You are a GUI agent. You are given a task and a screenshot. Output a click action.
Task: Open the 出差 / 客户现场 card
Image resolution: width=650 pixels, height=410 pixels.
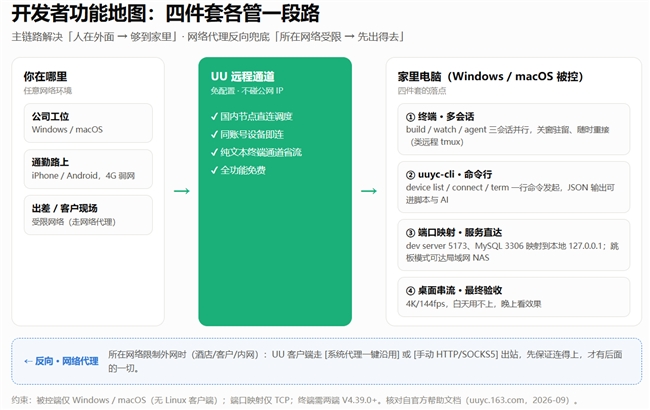(x=88, y=215)
